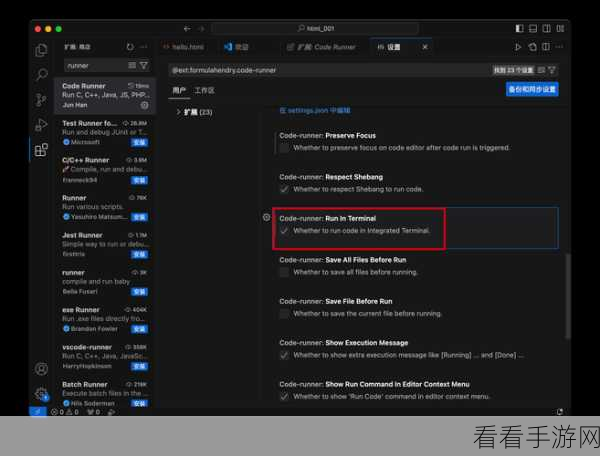Open the Extensions view icon
This screenshot has height=456, width=600.
(x=41, y=150)
